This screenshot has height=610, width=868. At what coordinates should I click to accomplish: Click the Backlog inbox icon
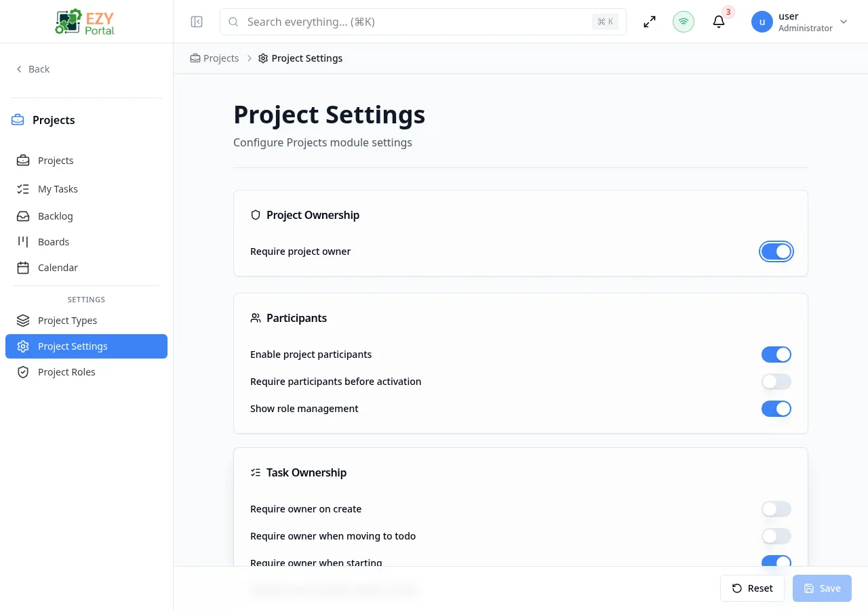point(23,216)
